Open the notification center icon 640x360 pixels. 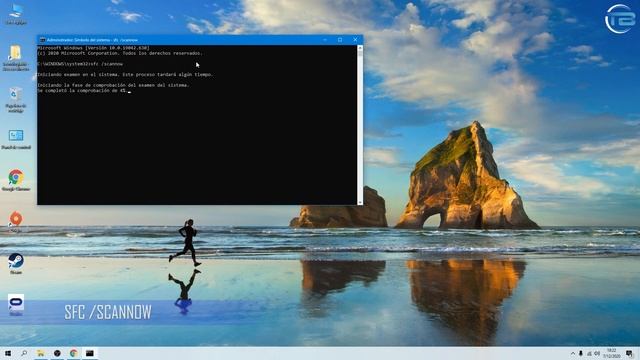point(629,353)
